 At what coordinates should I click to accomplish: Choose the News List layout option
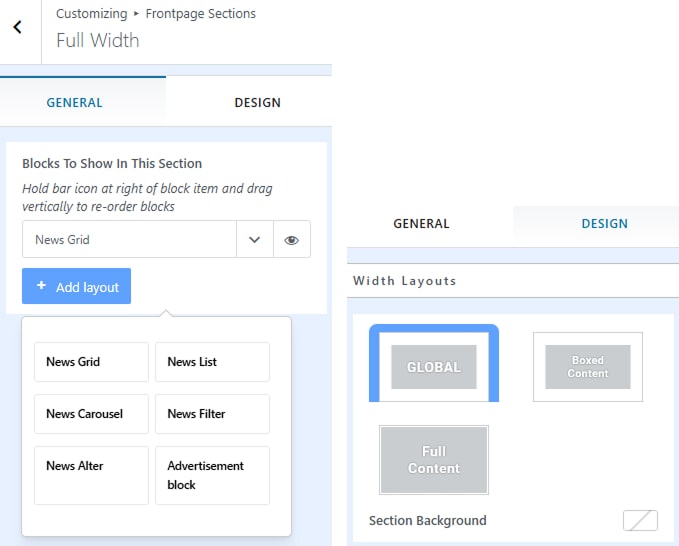[212, 362]
